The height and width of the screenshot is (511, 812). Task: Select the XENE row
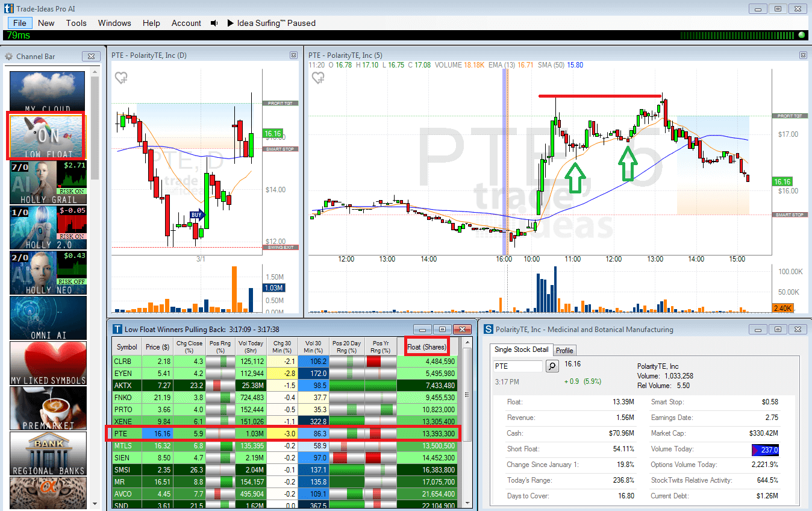[x=284, y=421]
